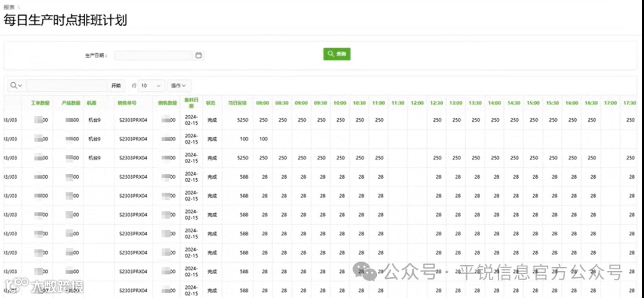Click the 销售数量 column header
This screenshot has height=298, width=644.
click(x=168, y=103)
